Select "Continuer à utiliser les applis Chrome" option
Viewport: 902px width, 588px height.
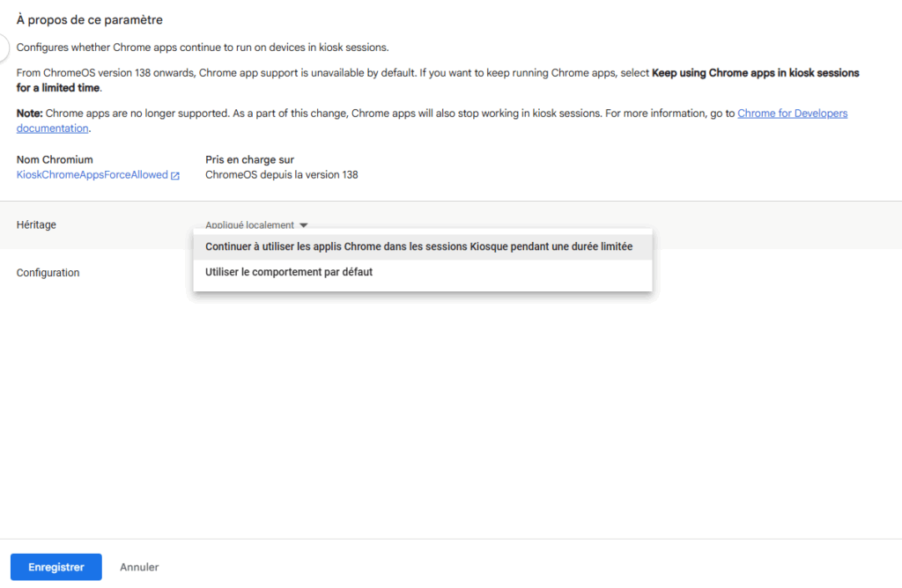point(418,246)
